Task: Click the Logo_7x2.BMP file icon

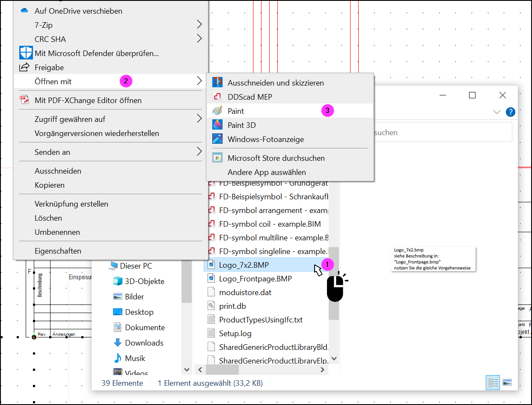Action: coord(211,265)
